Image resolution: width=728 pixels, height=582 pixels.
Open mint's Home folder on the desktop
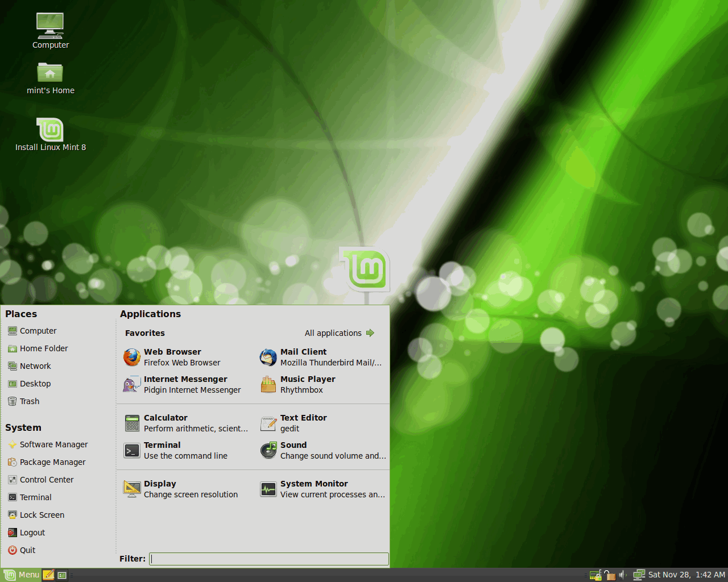tap(50, 78)
